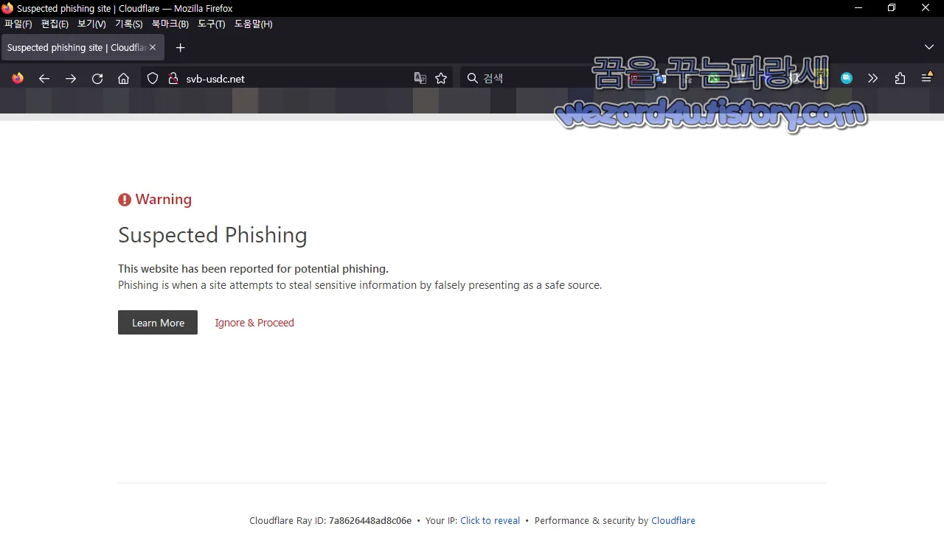Screen dimensions: 944x560
Task: Open the 기록(S) menu
Action: pyautogui.click(x=129, y=24)
